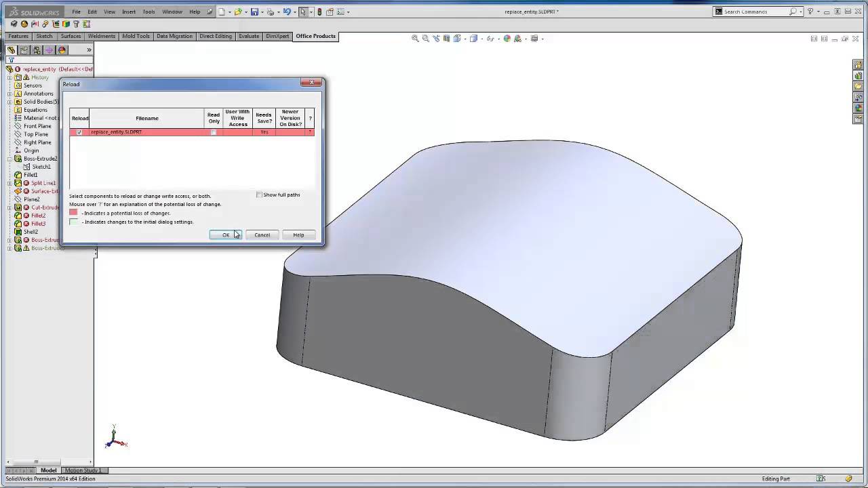Click the Open file folder icon
Image resolution: width=868 pixels, height=488 pixels.
click(238, 12)
